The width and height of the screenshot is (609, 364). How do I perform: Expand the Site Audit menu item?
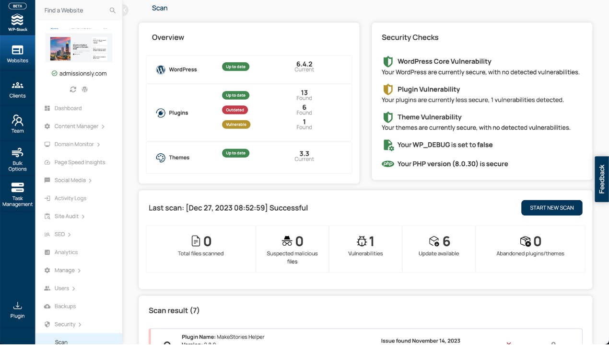[65, 216]
